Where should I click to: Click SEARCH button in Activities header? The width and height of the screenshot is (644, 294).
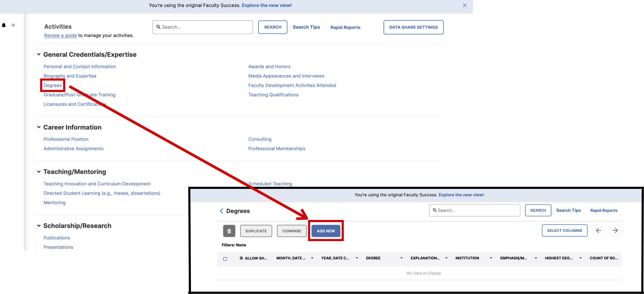click(273, 27)
